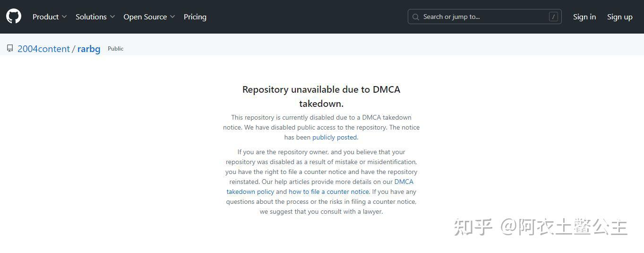The height and width of the screenshot is (253, 644).
Task: Click the magnifier icon in search box
Action: [x=416, y=17]
